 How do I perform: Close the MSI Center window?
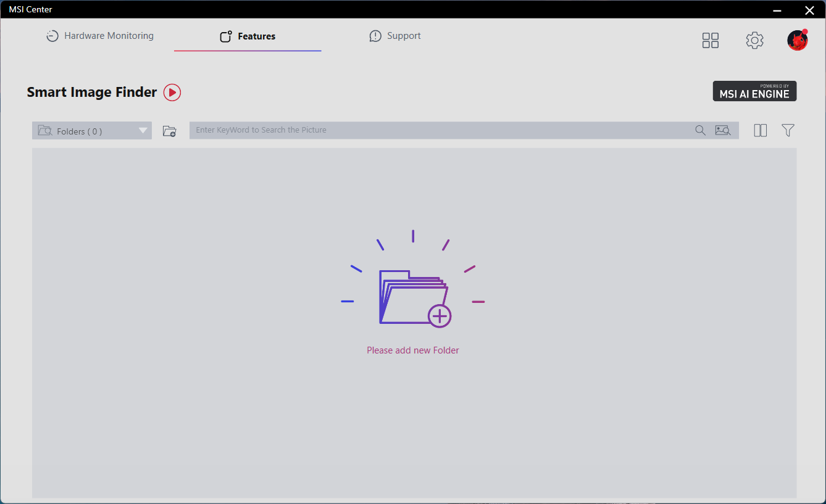[x=809, y=10]
